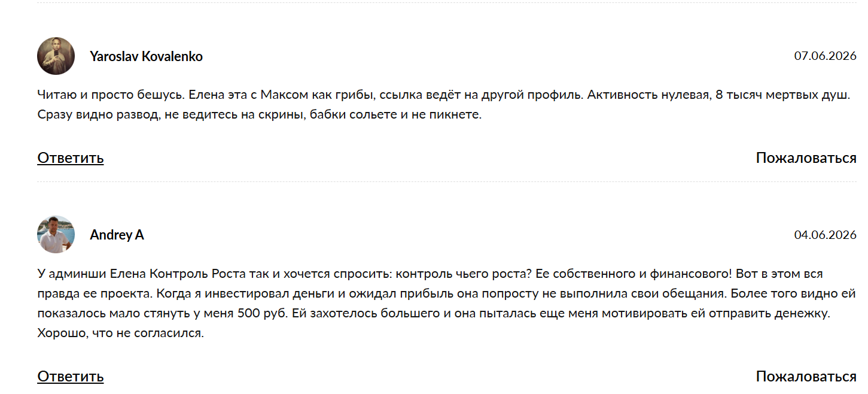
Task: Click "Елена Контроль Роста" in Andrey's comment
Action: click(172, 274)
